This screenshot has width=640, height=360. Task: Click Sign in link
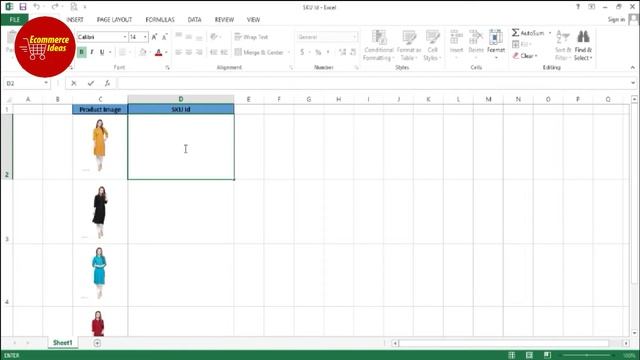pyautogui.click(x=616, y=20)
